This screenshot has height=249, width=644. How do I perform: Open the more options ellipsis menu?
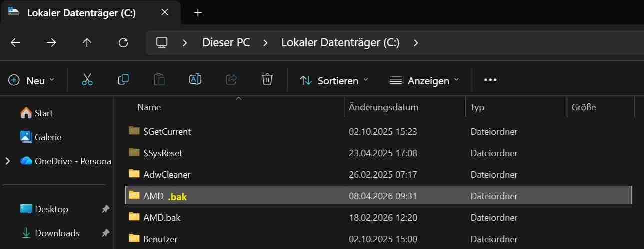pos(490,80)
